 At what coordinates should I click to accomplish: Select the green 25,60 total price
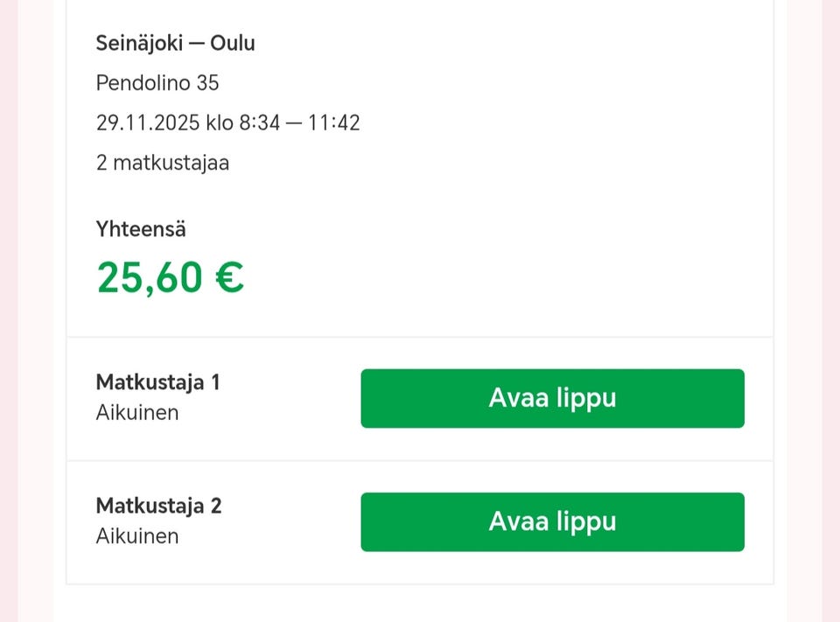click(x=150, y=277)
